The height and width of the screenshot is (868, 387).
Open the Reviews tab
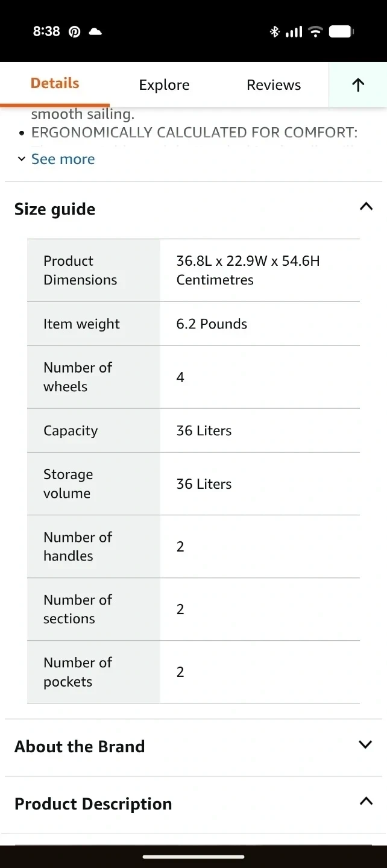click(274, 85)
